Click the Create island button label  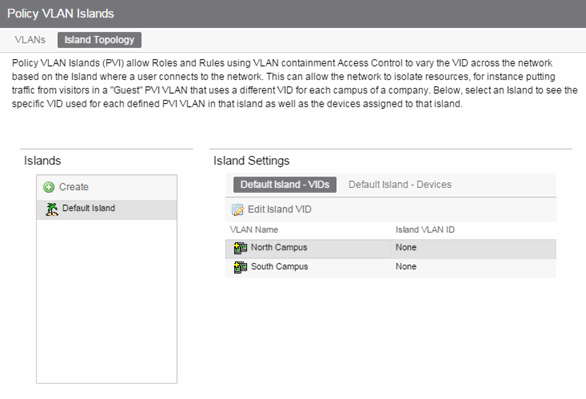(74, 187)
